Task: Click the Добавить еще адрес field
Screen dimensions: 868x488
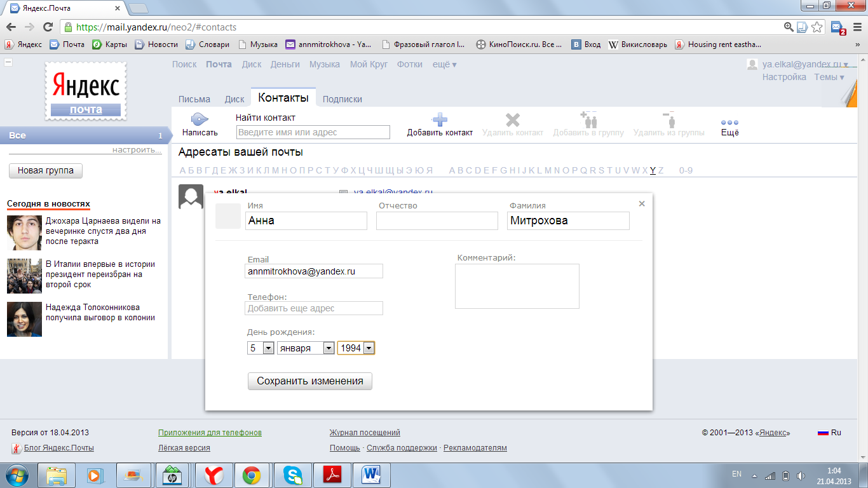Action: (314, 308)
